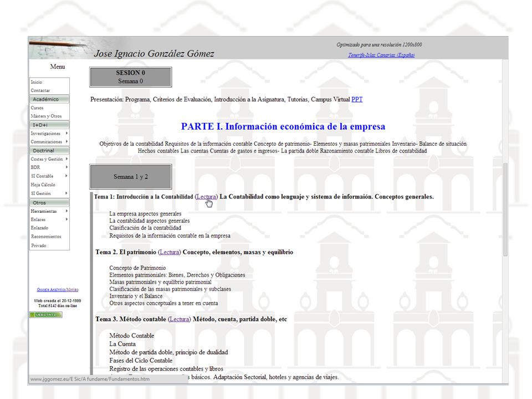532x399 pixels.
Task: Expand the SI Contable submenu arrow
Action: pyautogui.click(x=66, y=176)
